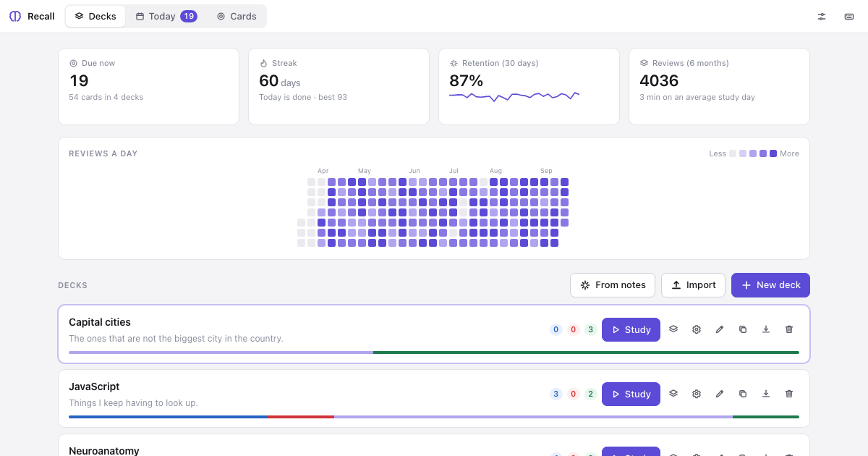Viewport: 868px width, 456px height.
Task: Switch to the Decks tab
Action: (x=95, y=17)
